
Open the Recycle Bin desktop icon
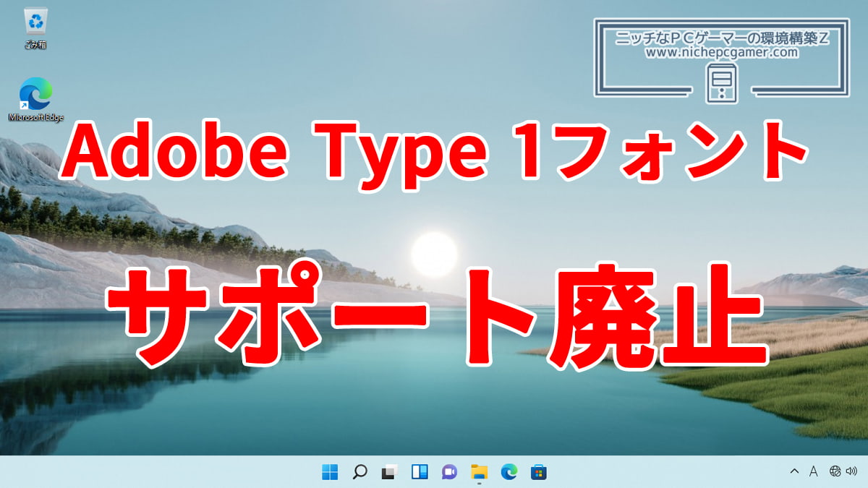(35, 27)
